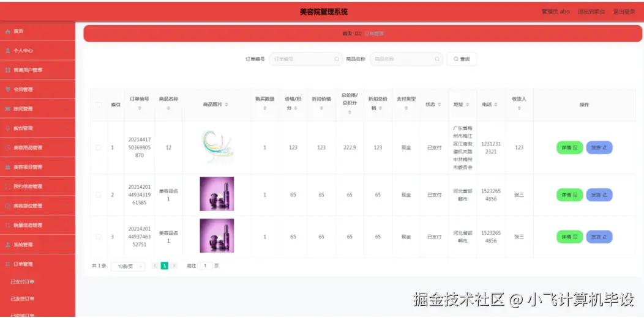The width and height of the screenshot is (644, 318).
Task: Click the icon beside 前台管理 in sidebar
Action: [x=7, y=128]
